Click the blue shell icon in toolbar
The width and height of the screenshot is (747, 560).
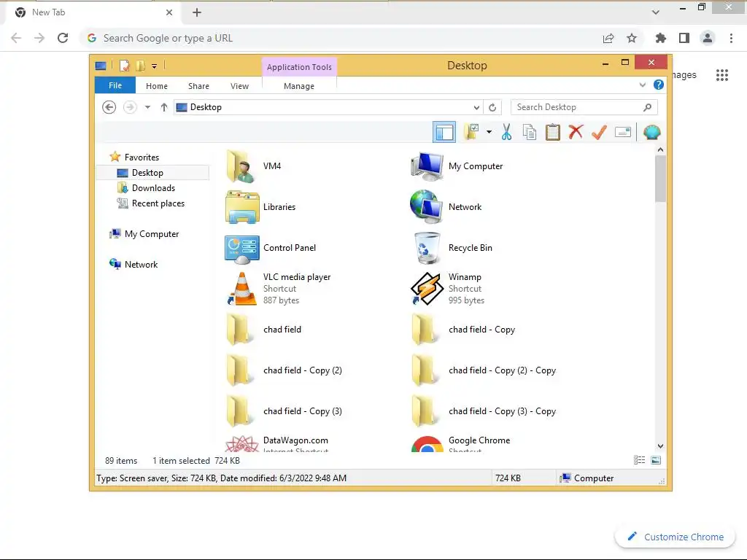pos(651,133)
